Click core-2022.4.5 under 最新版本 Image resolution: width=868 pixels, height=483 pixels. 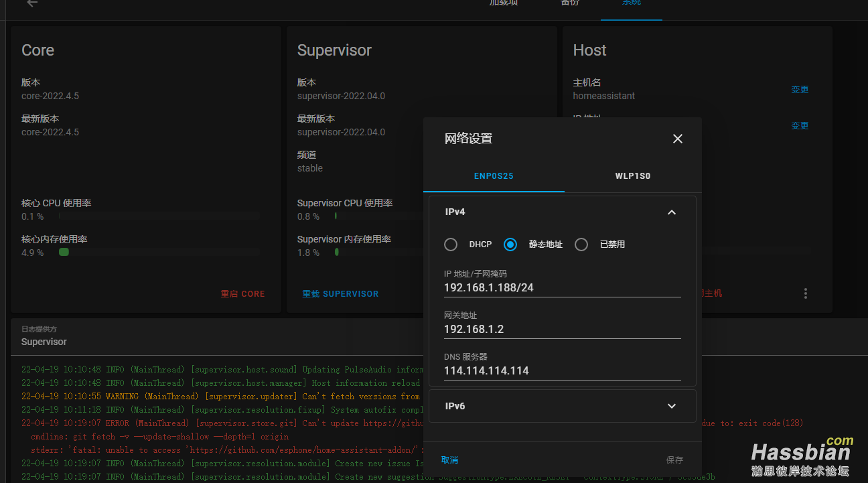[x=50, y=132]
